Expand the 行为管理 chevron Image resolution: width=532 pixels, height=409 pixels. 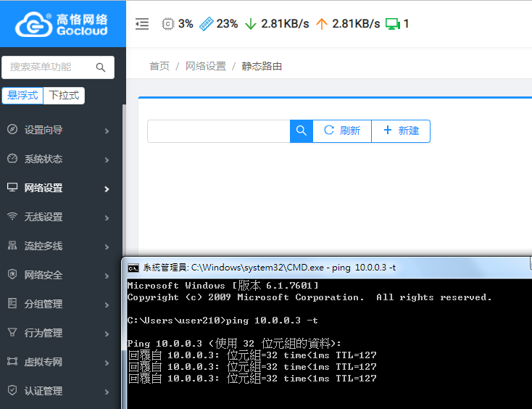107,334
